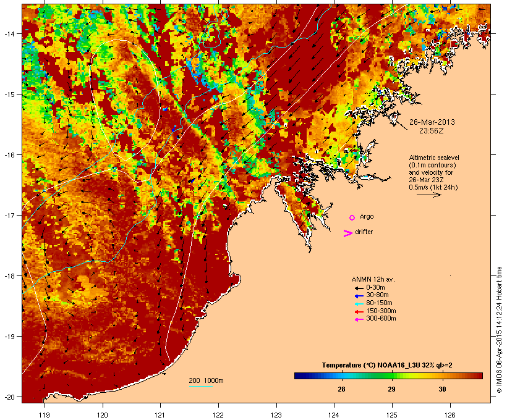Click the magenta drifter arrowhead symbol in legend
The height and width of the screenshot is (420, 507).
pyautogui.click(x=347, y=233)
